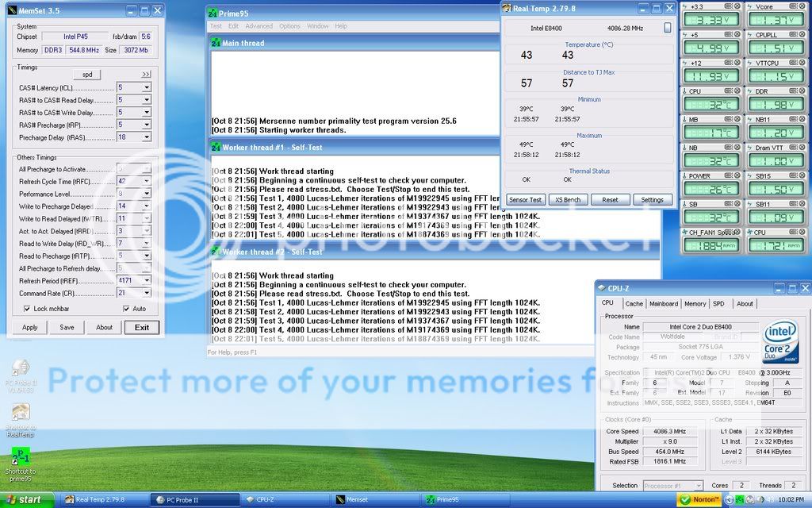Click the Exit button in MemSet
The width and height of the screenshot is (812, 508).
point(141,327)
